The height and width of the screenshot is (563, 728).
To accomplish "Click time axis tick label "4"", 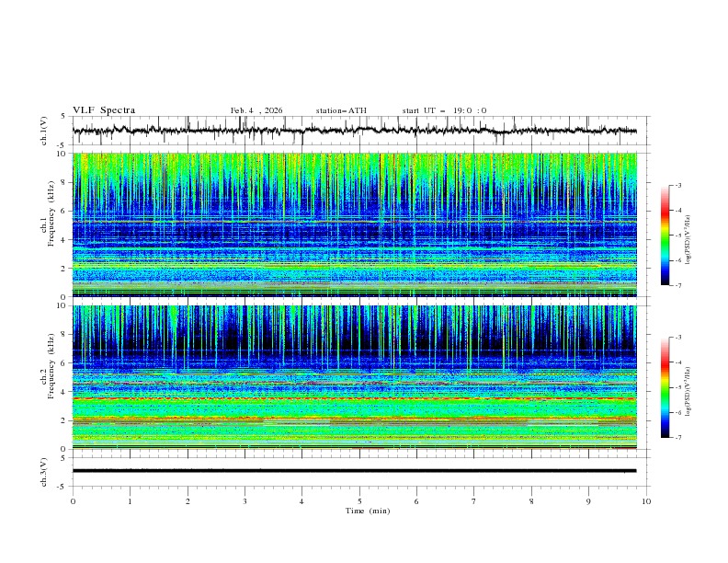I will (x=301, y=501).
